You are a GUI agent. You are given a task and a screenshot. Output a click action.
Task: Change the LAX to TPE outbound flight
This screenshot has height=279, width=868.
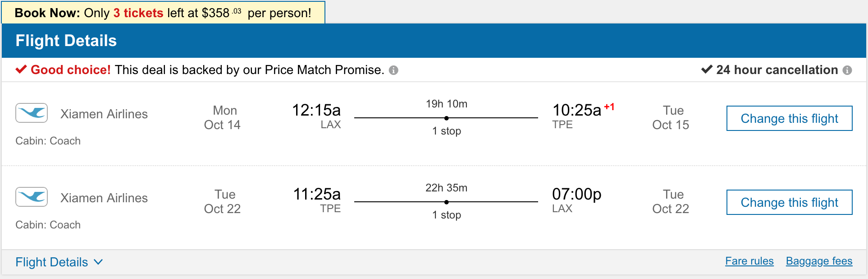click(789, 118)
